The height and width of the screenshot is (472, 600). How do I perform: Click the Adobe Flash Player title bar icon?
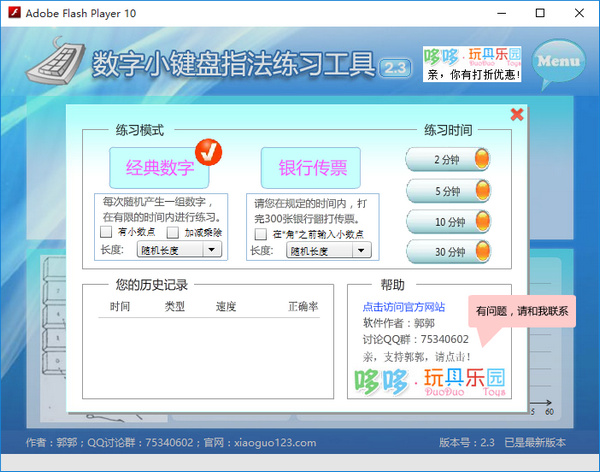15,13
